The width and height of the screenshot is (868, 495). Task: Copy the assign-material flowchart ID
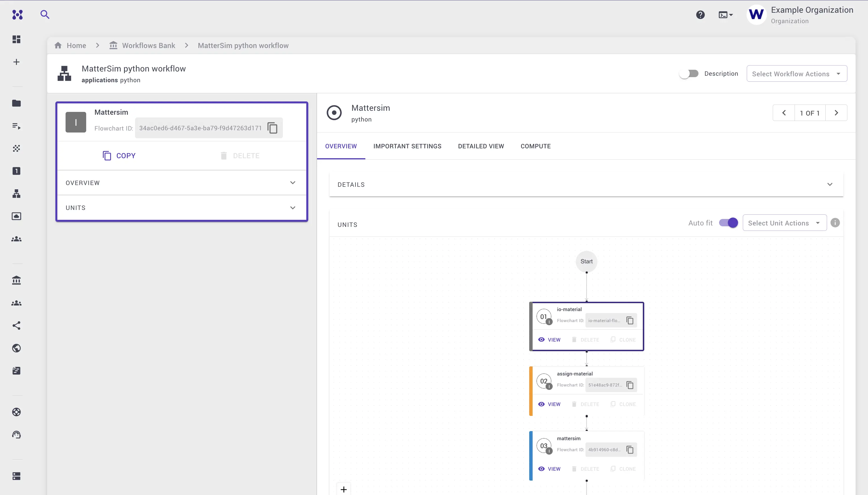pos(630,385)
